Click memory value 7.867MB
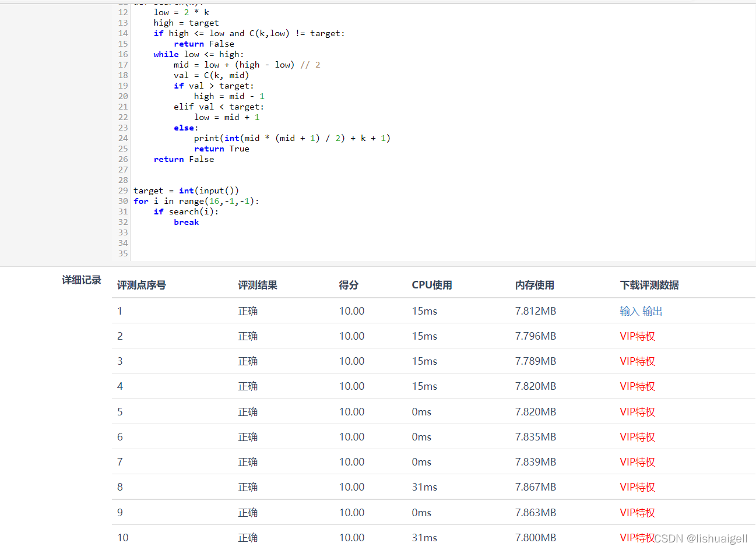This screenshot has height=550, width=756. click(536, 487)
